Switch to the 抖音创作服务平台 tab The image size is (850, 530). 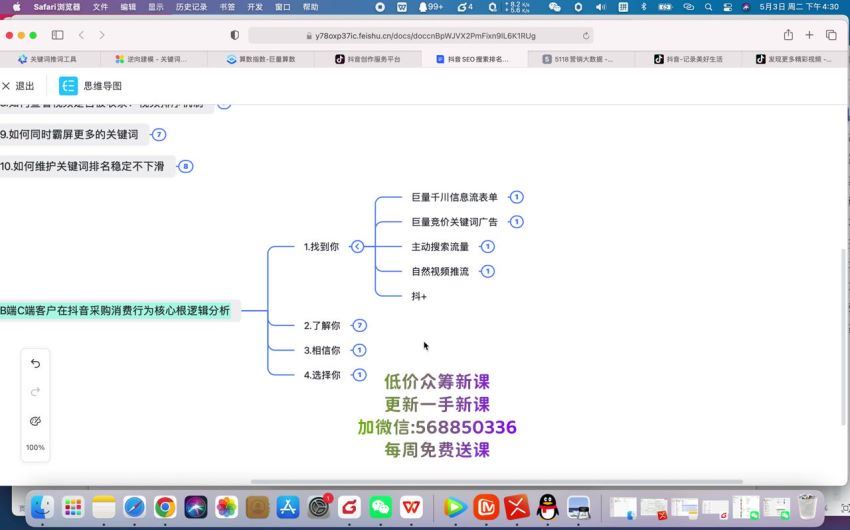[x=368, y=59]
